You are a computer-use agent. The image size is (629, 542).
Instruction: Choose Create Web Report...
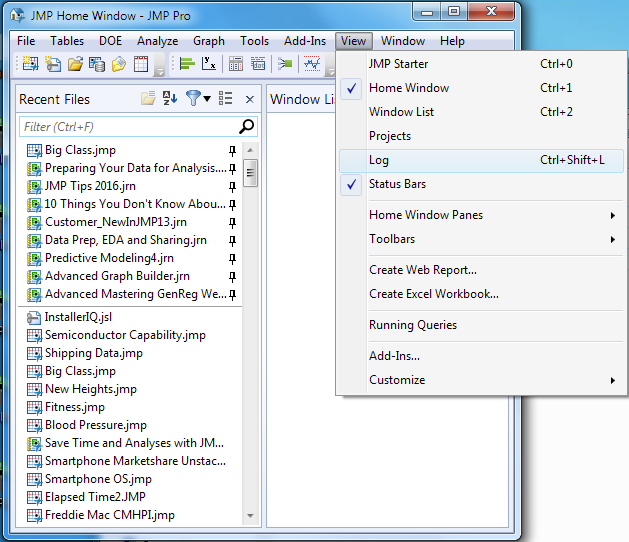(481, 270)
